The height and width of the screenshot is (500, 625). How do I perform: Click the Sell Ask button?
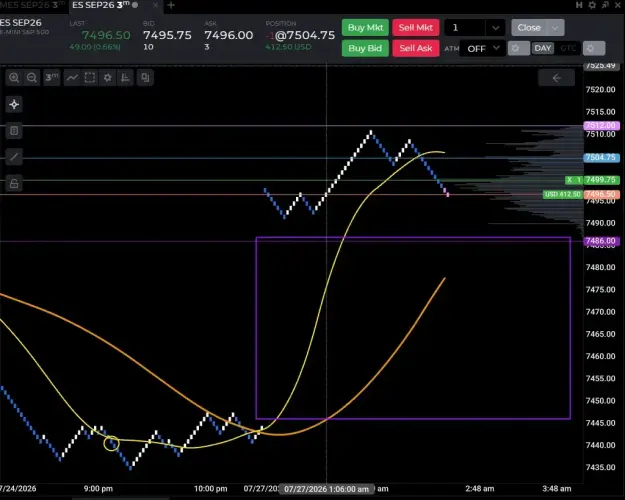pyautogui.click(x=416, y=48)
